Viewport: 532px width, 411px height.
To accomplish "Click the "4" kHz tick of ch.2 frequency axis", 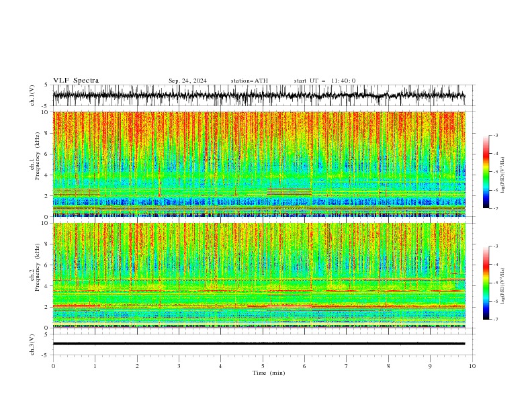I will pyautogui.click(x=47, y=286).
